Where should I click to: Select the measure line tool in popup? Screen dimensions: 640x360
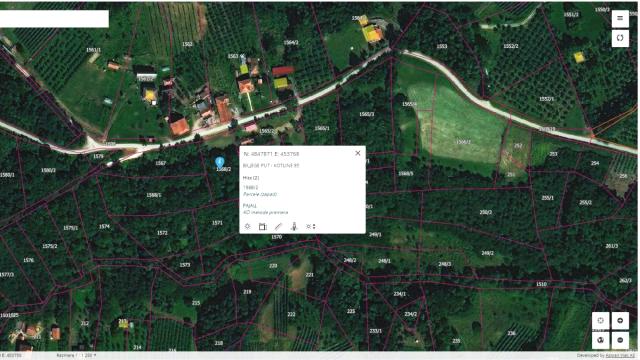(x=278, y=227)
